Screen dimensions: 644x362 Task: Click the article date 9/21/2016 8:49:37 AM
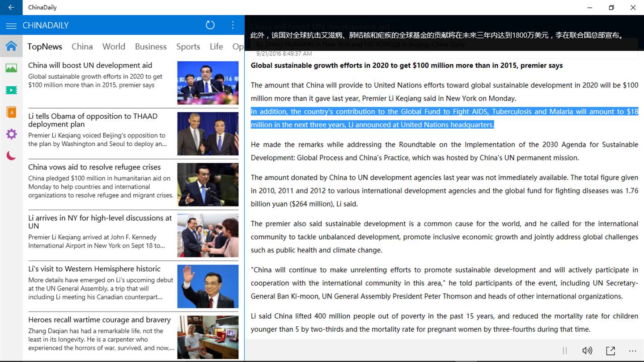pyautogui.click(x=284, y=54)
